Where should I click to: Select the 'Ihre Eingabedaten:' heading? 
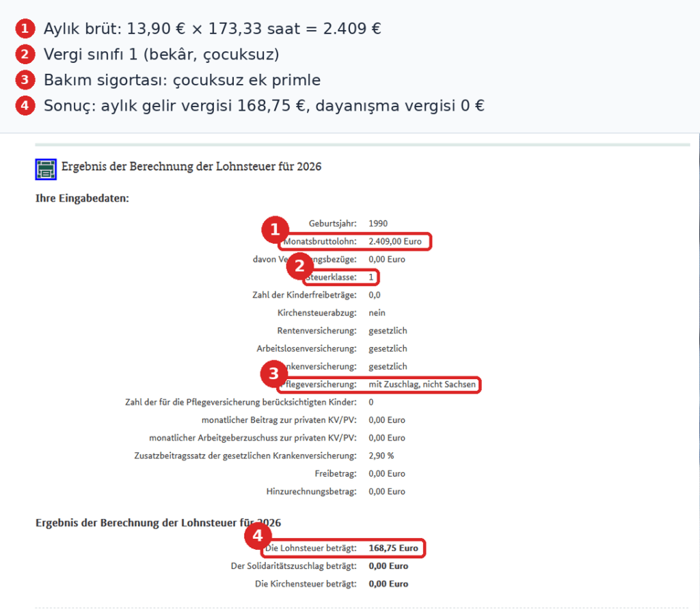82,199
